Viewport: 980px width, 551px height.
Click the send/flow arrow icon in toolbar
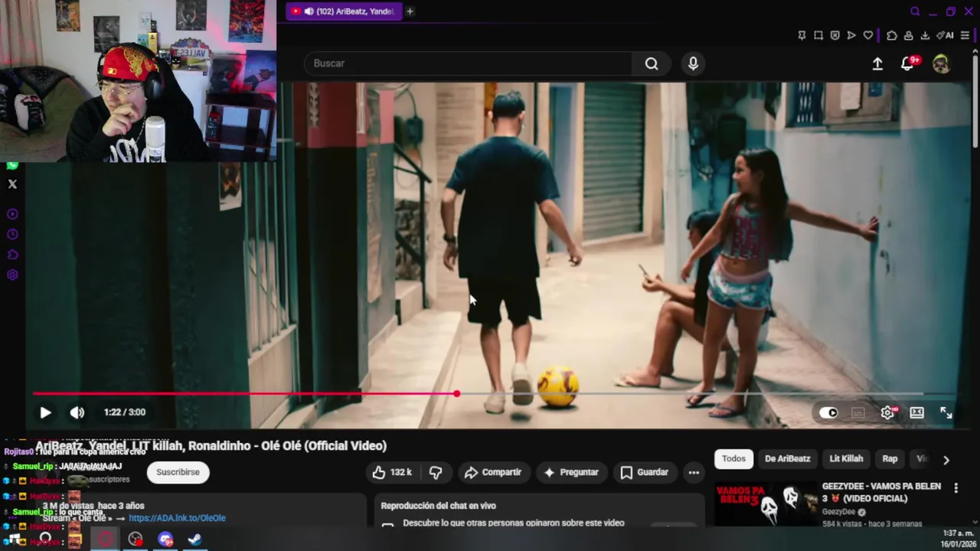point(851,35)
